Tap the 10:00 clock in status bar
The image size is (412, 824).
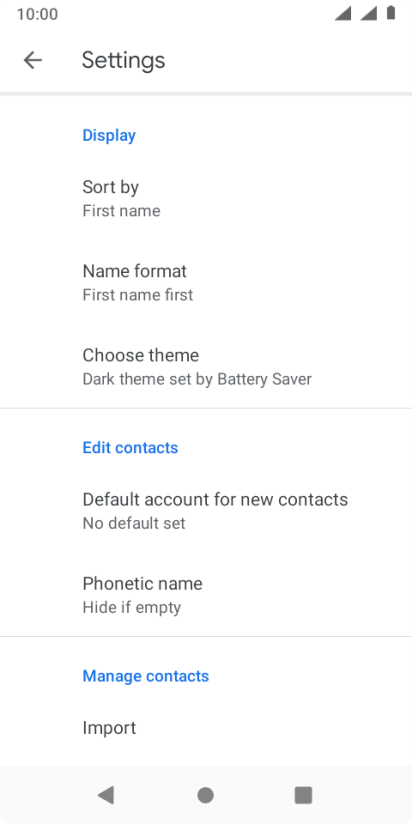(37, 14)
